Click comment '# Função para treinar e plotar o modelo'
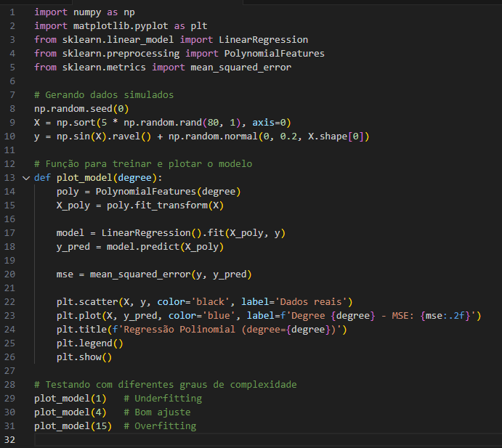This screenshot has width=502, height=448. pos(143,164)
